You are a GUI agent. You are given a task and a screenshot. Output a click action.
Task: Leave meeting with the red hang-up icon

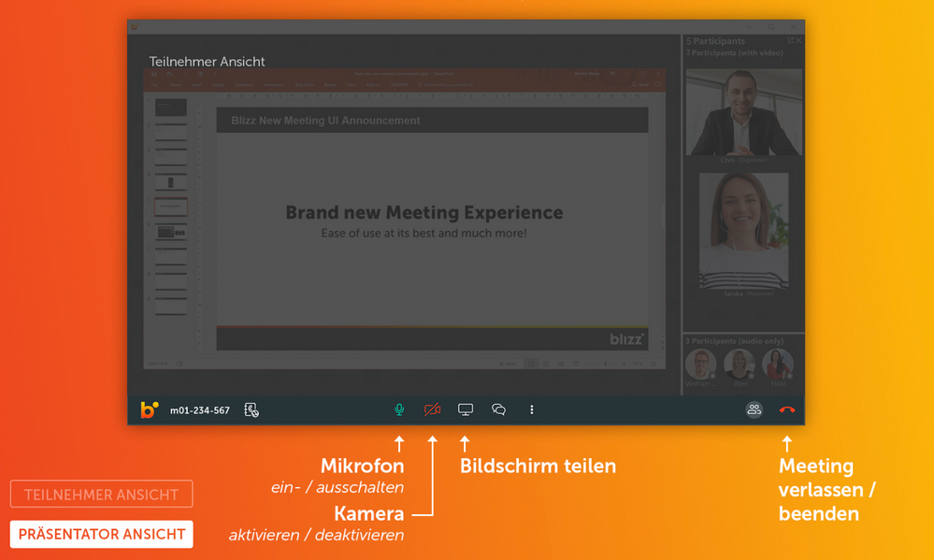tap(787, 409)
